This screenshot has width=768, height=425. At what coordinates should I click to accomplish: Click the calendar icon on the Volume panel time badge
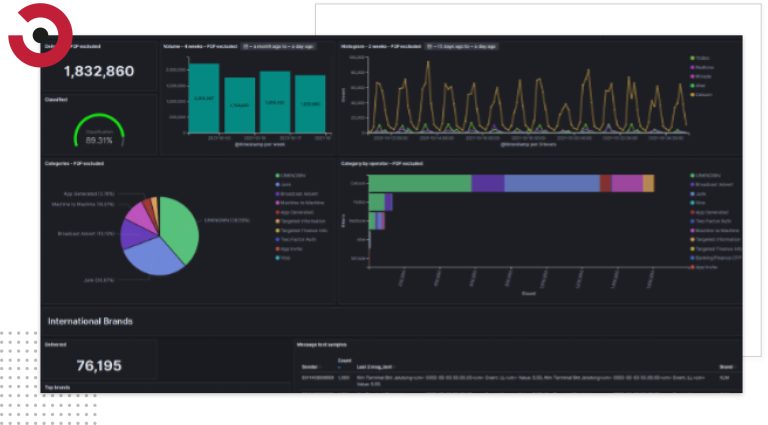click(246, 47)
